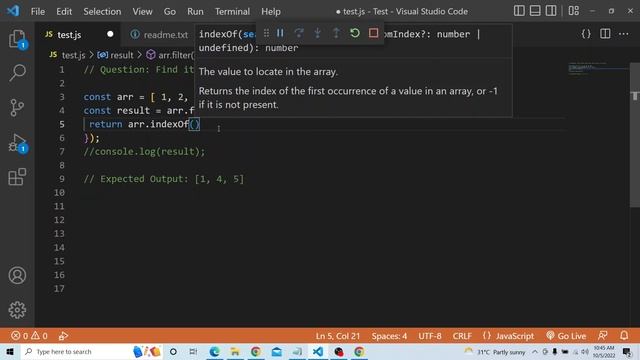Open the Selection menu
The height and width of the screenshot is (360, 640).
pos(102,11)
